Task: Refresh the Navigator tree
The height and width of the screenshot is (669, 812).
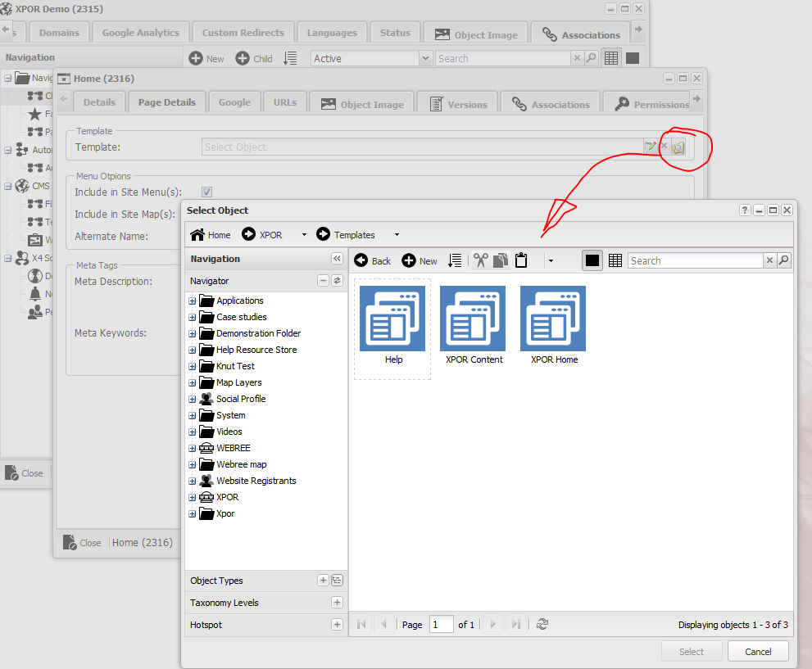Action: [337, 280]
